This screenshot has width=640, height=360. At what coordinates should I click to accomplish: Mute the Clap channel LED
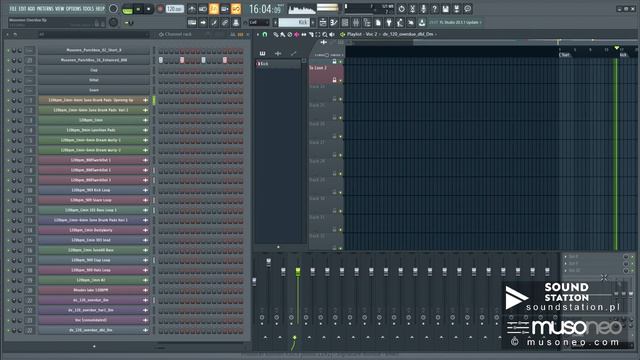pyautogui.click(x=8, y=70)
